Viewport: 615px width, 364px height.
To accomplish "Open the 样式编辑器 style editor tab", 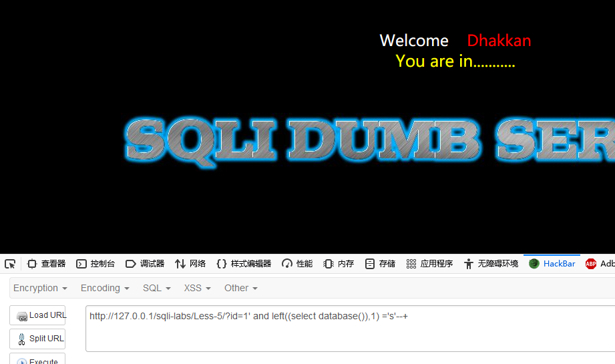I will (244, 264).
